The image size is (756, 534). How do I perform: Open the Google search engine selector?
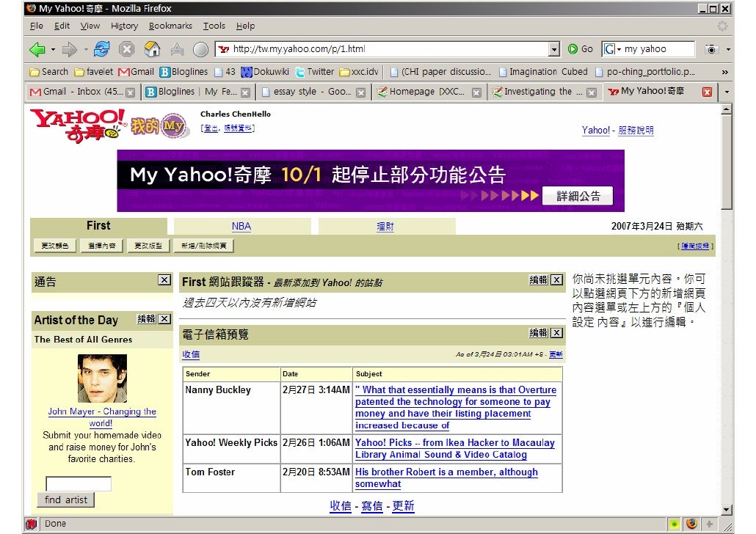612,48
